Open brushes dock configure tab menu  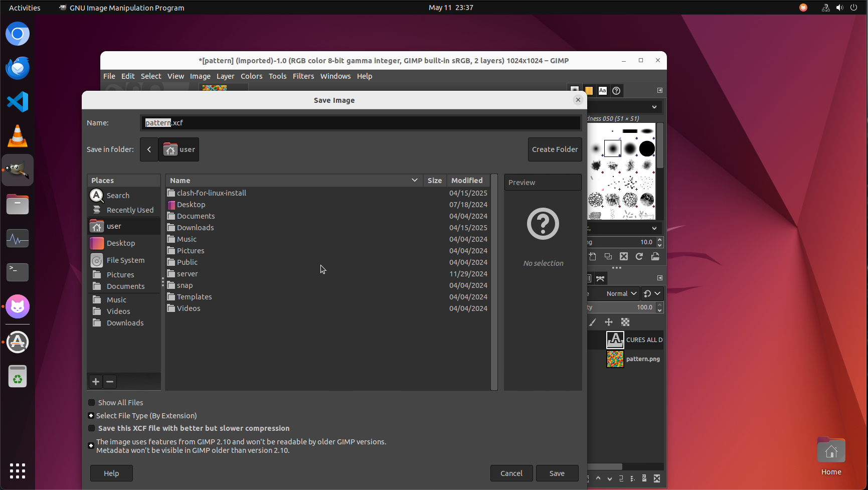(660, 90)
